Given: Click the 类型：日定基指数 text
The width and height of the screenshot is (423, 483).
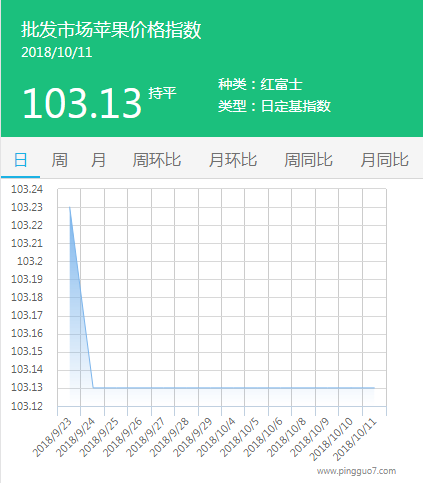Looking at the screenshot, I should [274, 106].
